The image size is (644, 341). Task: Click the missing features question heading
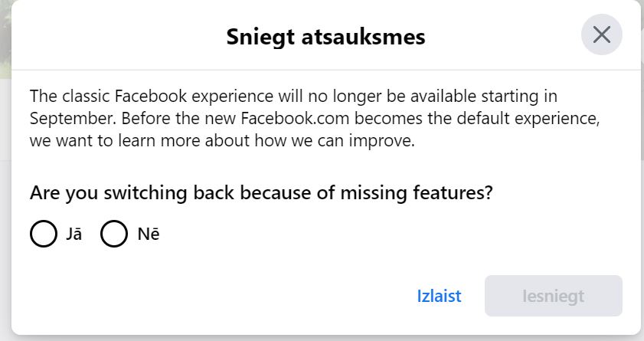point(261,192)
